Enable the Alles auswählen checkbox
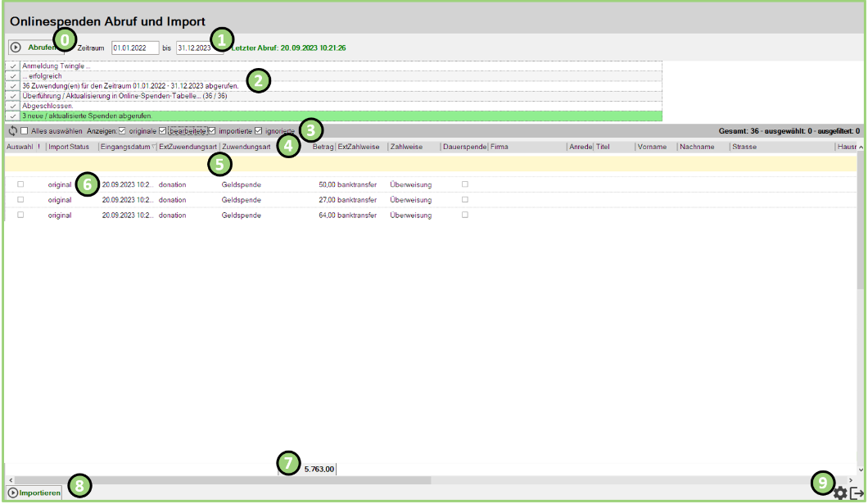This screenshot has width=868, height=504. (x=25, y=131)
